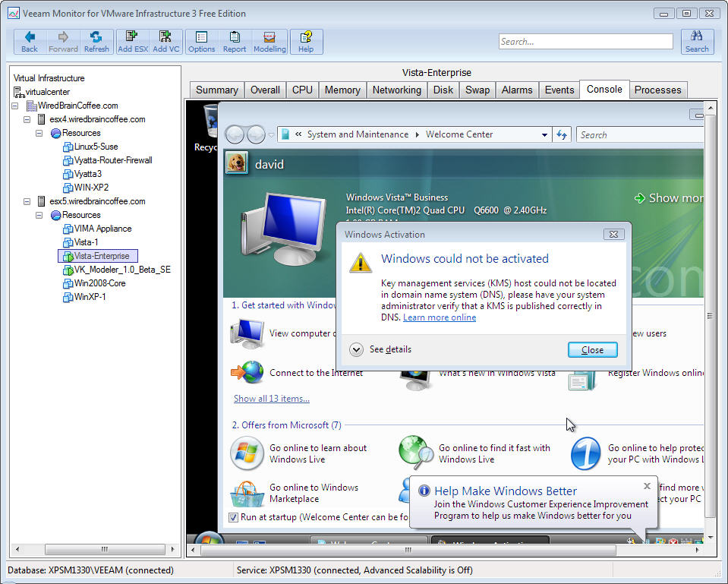The width and height of the screenshot is (728, 584).
Task: Switch to the Alarms tab
Action: tap(517, 90)
